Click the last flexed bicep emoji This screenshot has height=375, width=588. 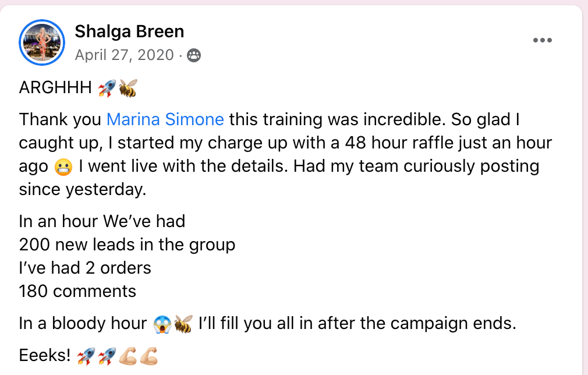click(x=148, y=355)
